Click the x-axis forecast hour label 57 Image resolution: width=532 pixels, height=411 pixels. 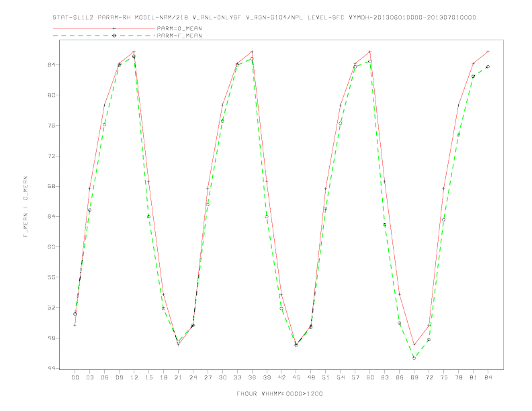tap(355, 377)
